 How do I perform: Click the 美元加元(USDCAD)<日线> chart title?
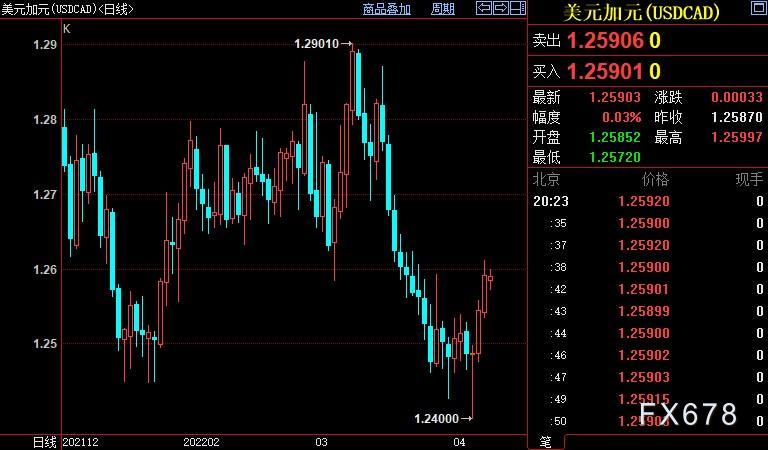point(67,9)
